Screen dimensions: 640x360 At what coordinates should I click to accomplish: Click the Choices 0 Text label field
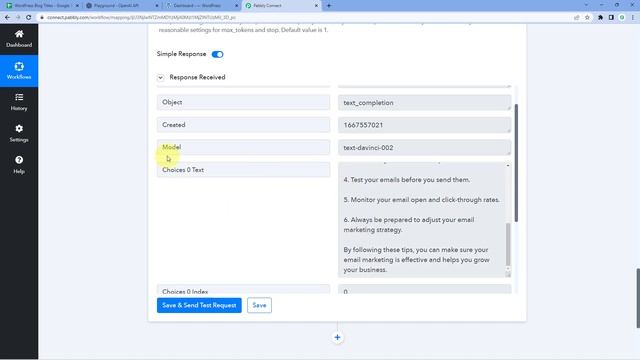click(243, 170)
